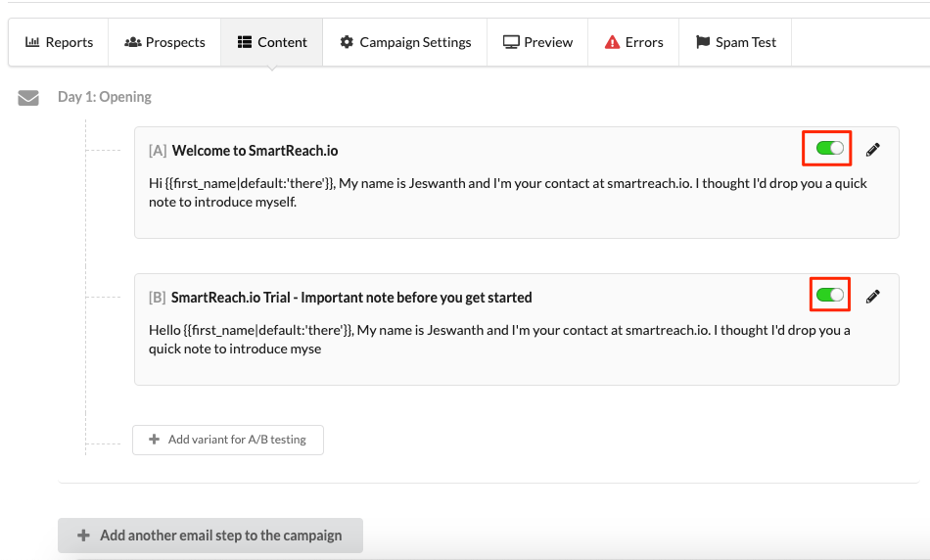930x560 pixels.
Task: Open the Errors tab
Action: click(633, 42)
